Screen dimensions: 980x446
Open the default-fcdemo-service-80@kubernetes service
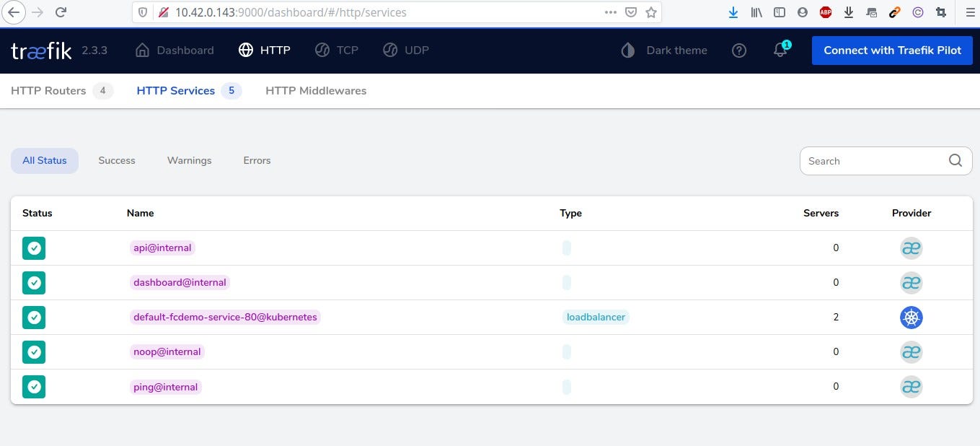point(225,318)
